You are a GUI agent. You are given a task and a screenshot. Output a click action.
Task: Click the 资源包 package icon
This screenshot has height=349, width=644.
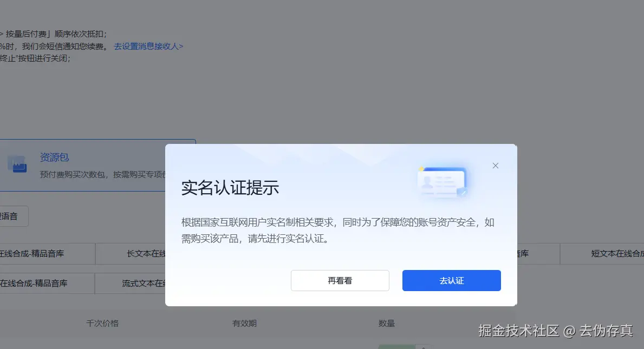pos(17,164)
